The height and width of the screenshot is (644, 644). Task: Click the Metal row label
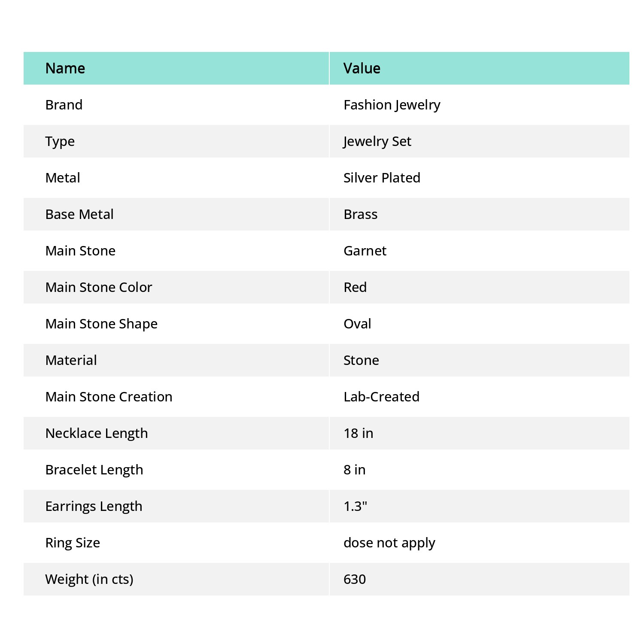(63, 178)
